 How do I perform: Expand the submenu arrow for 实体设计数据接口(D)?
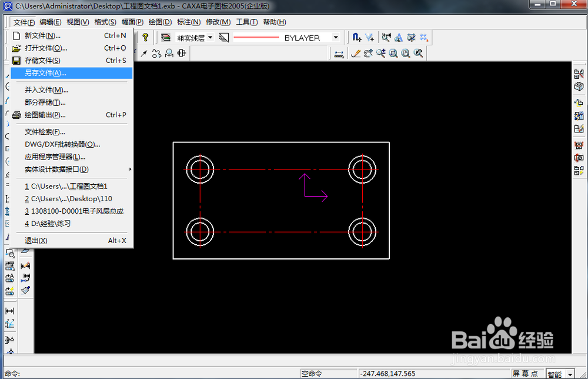tap(130, 169)
